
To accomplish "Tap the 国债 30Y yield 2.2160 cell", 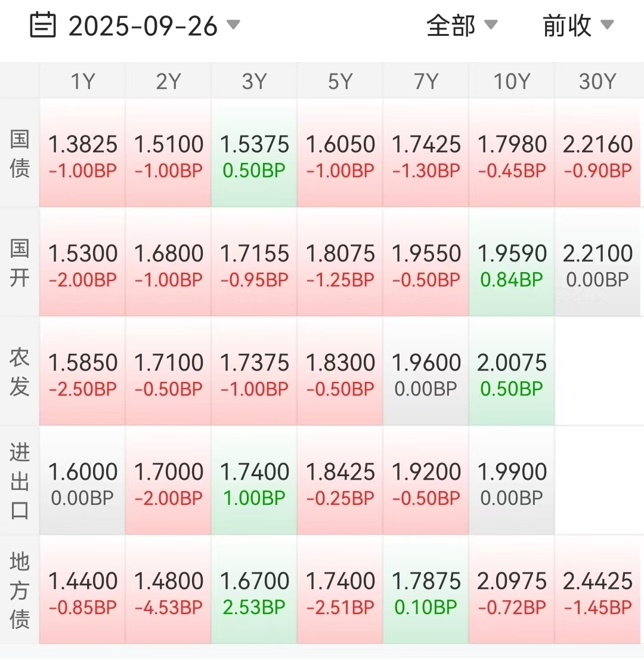I will coord(597,153).
